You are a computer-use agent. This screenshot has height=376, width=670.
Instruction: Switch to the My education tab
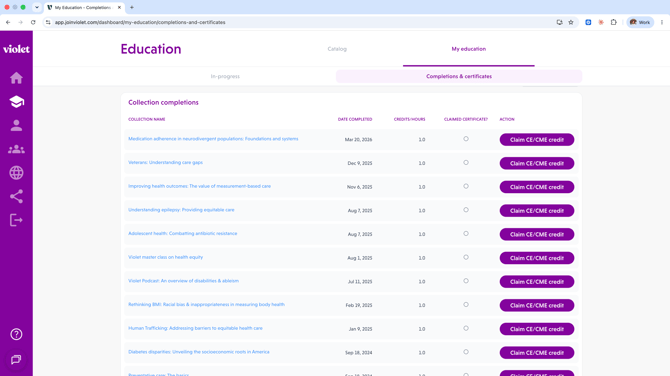pos(469,49)
